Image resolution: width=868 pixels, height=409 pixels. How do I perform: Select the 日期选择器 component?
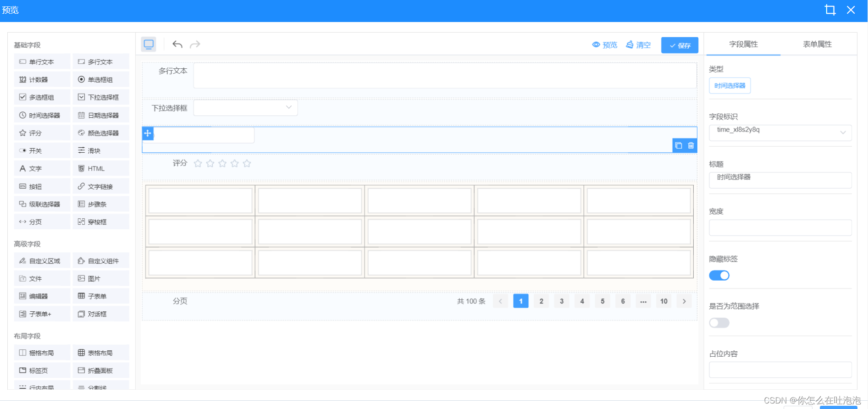click(101, 115)
